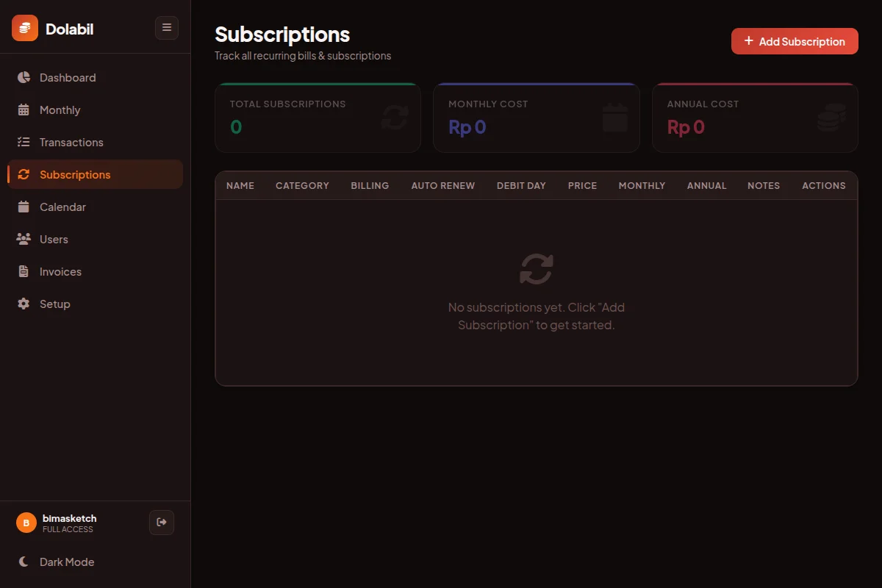Image resolution: width=882 pixels, height=588 pixels.
Task: Click the blue Rp 0 monthly value
Action: (x=467, y=127)
